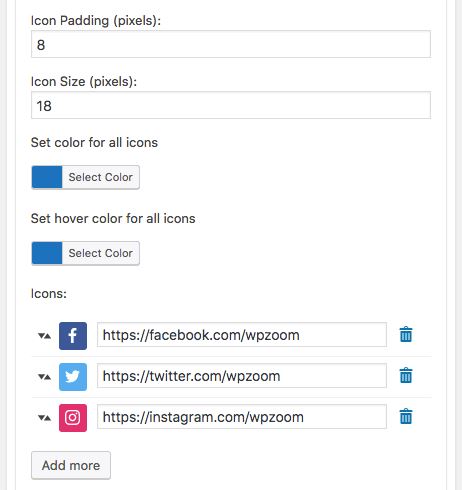
Task: Edit the instagram.com/wpzoom URL field
Action: pos(242,417)
